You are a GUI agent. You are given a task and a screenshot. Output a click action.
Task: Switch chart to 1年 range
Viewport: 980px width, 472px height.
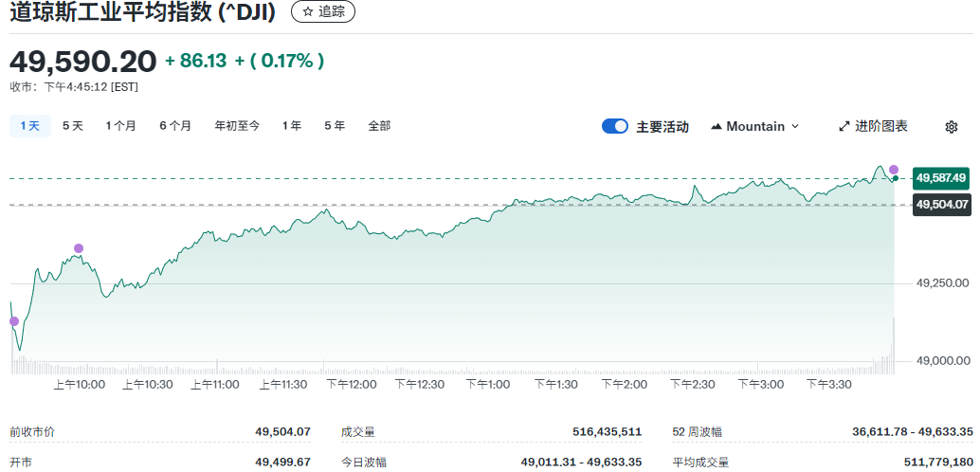coord(292,126)
